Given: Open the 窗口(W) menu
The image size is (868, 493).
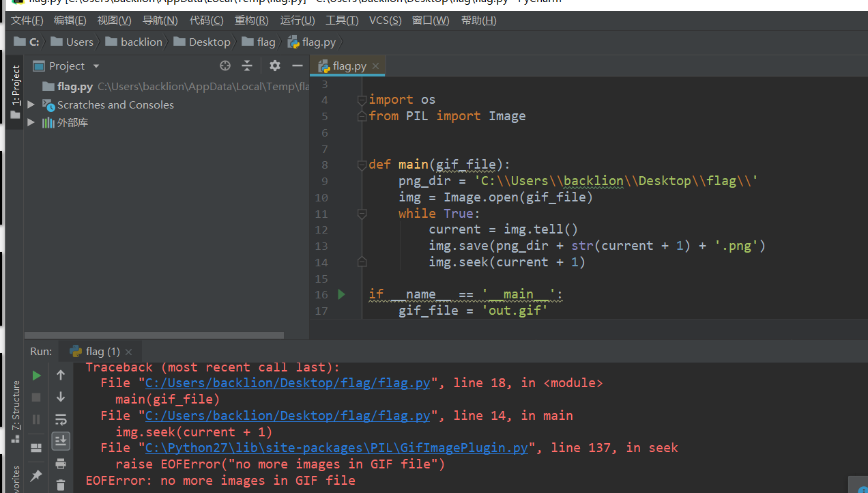Looking at the screenshot, I should pos(431,20).
